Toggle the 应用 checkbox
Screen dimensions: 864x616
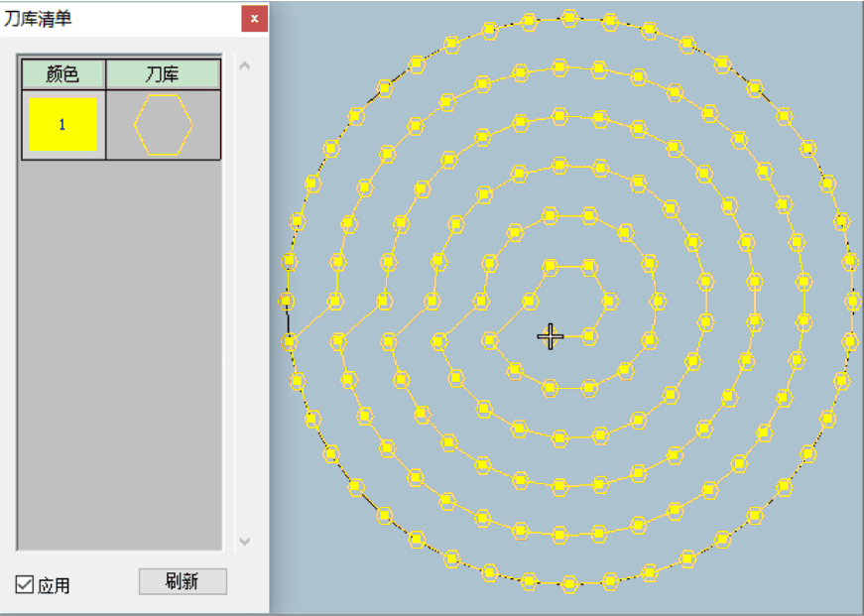25,584
